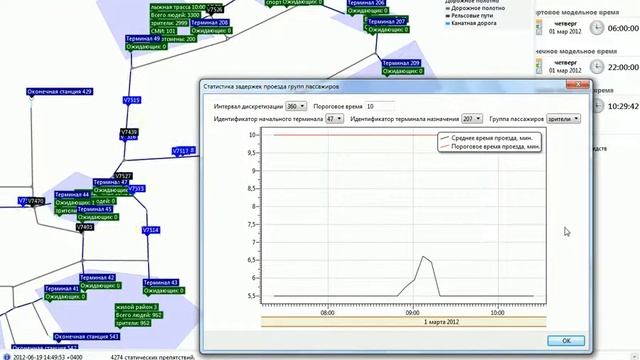Select vehicle marker V7515 on map
This screenshot has height=360, width=640.
[131, 100]
